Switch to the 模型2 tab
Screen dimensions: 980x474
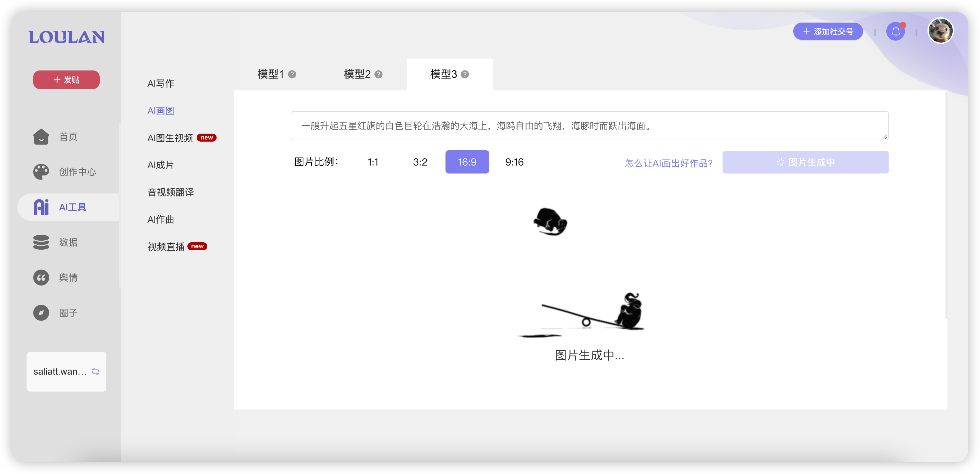coord(363,74)
